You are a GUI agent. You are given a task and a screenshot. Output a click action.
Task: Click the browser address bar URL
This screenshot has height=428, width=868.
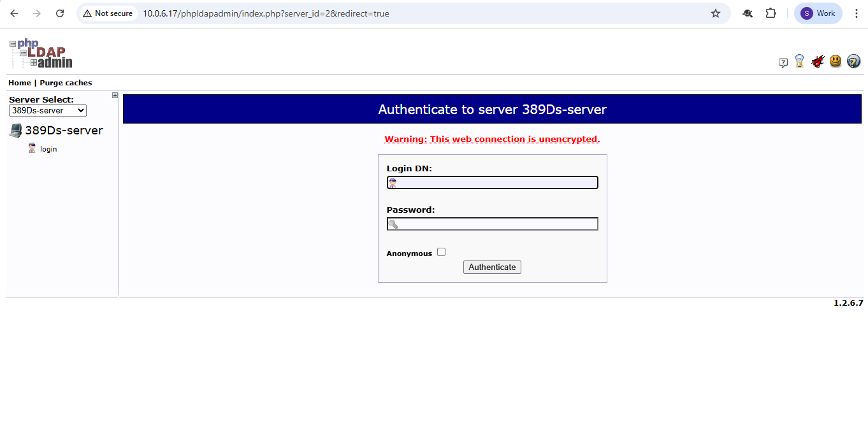tap(266, 13)
